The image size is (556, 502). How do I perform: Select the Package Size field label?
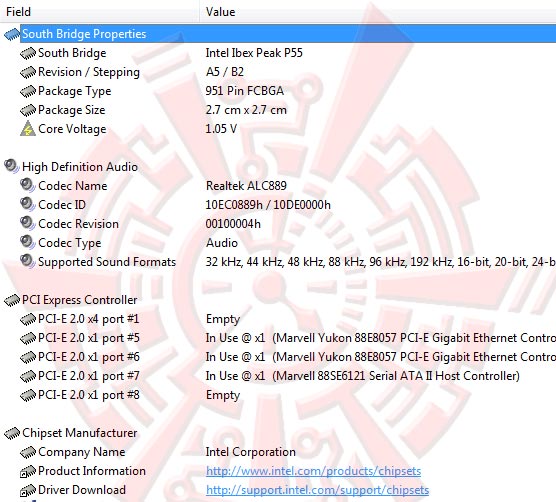click(x=72, y=110)
